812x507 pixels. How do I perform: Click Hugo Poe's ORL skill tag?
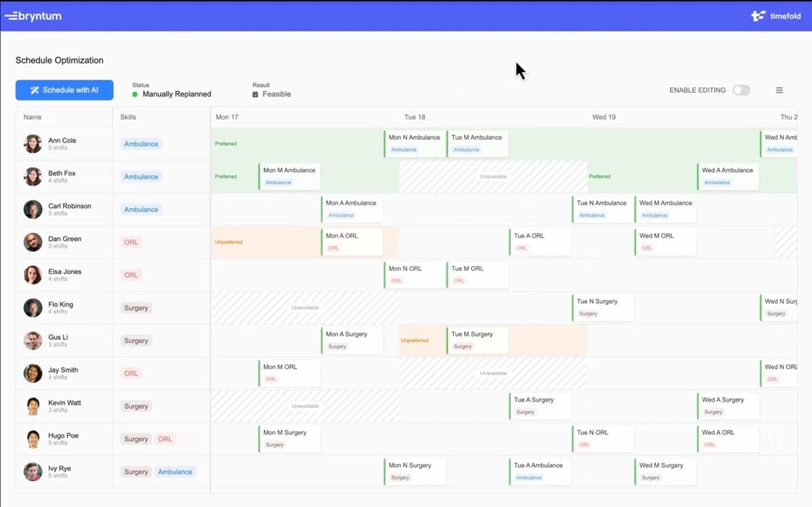[x=165, y=439]
